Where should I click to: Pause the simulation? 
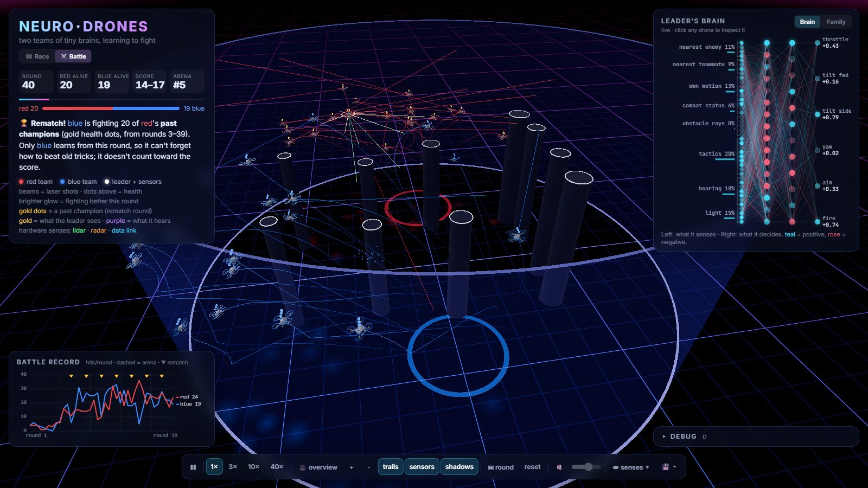coord(193,467)
